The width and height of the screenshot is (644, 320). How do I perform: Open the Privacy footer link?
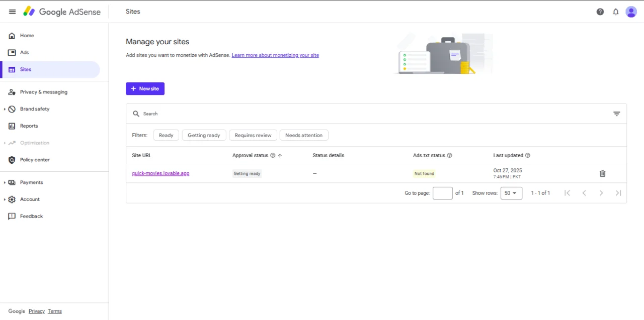point(37,311)
